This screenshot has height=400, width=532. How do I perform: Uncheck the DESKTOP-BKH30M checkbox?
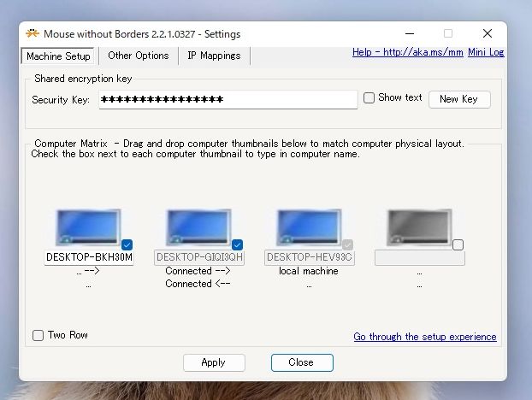[127, 244]
